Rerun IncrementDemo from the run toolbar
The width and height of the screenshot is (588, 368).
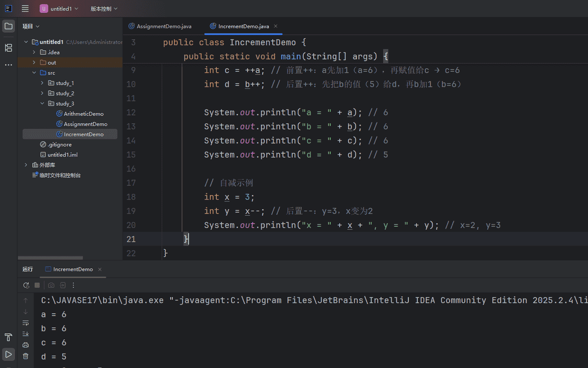[x=26, y=285]
